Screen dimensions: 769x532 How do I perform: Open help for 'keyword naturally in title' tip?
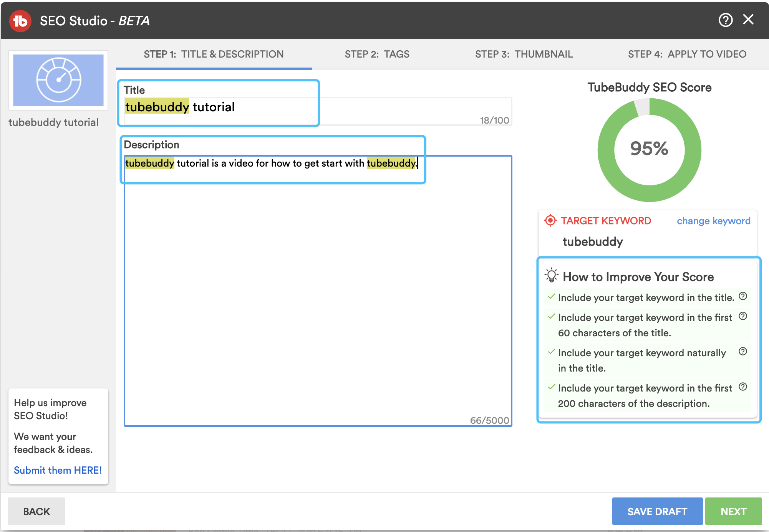[x=743, y=351]
